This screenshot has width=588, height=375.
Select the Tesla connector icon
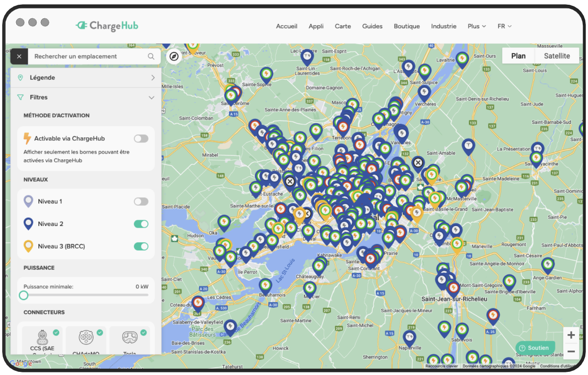130,338
